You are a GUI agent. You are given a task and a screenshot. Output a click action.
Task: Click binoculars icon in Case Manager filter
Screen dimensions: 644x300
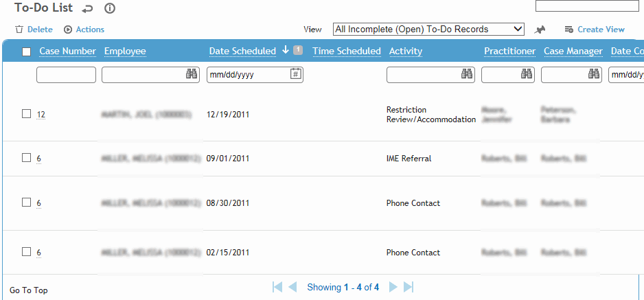594,74
